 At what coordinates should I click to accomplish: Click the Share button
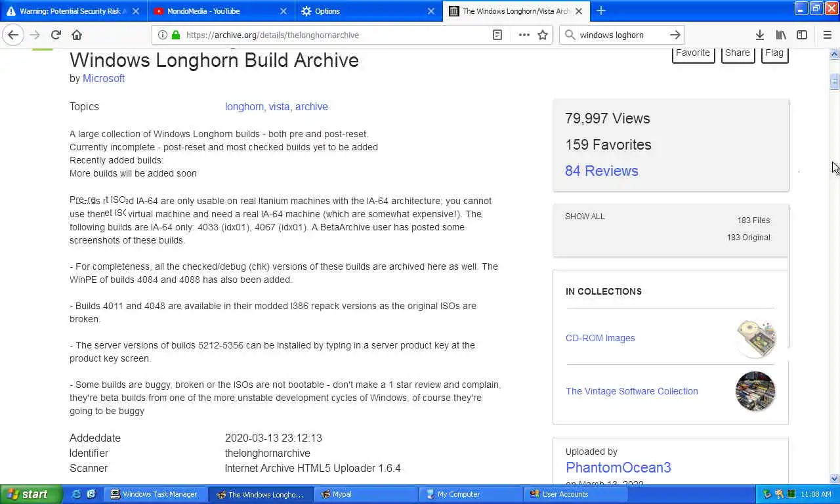pos(738,53)
